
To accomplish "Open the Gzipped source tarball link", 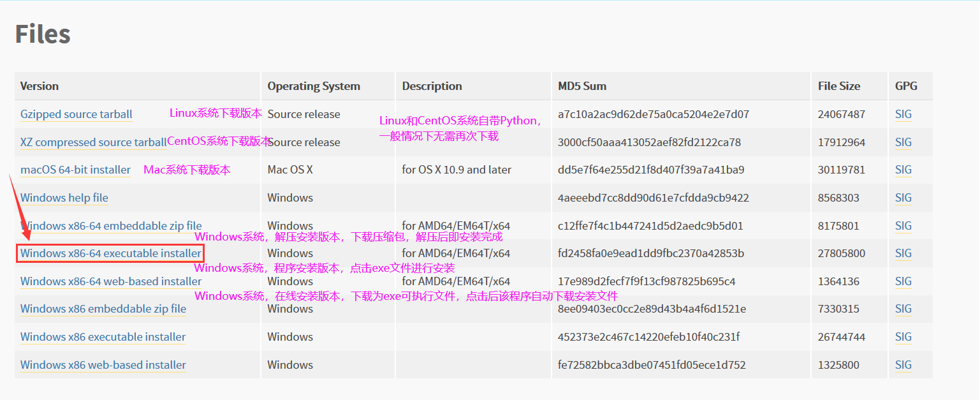I will coord(77,115).
